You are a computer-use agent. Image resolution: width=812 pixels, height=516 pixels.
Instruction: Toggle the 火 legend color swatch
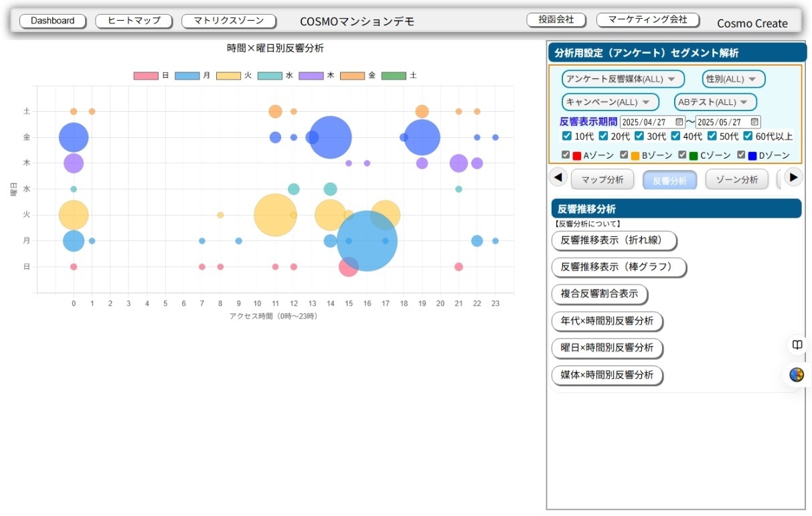pyautogui.click(x=228, y=76)
